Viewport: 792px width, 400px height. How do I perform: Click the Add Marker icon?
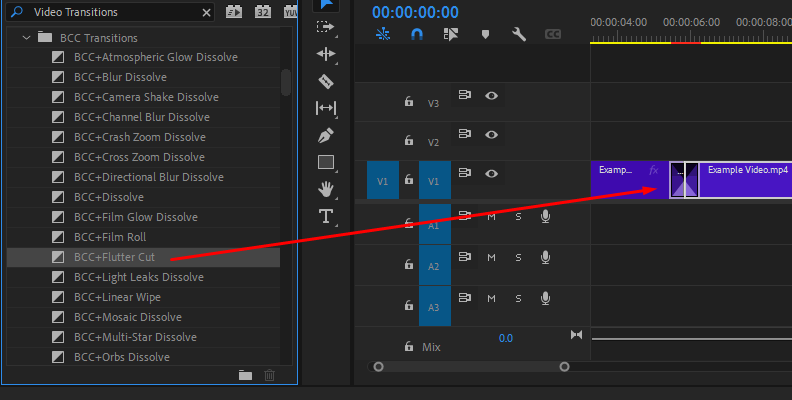pyautogui.click(x=485, y=34)
